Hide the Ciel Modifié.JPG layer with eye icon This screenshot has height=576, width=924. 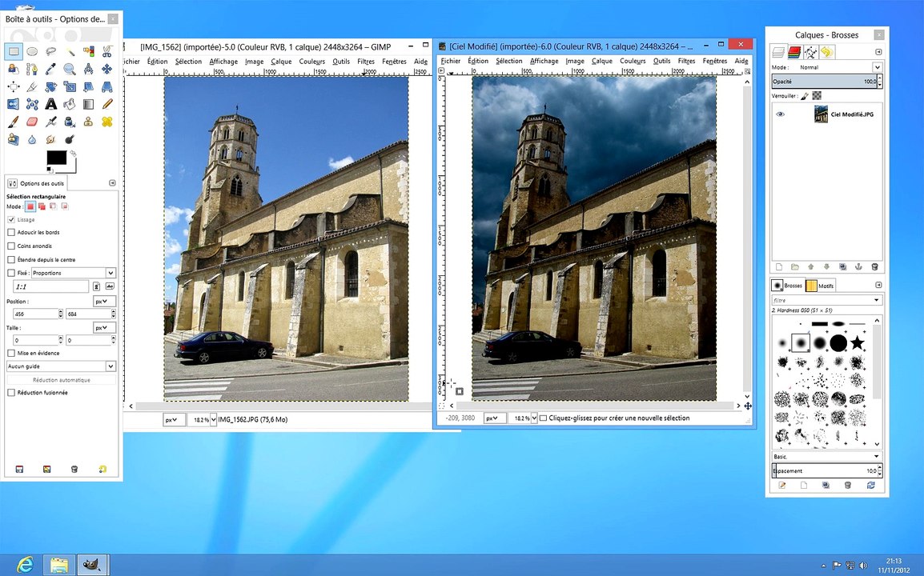[x=780, y=114]
